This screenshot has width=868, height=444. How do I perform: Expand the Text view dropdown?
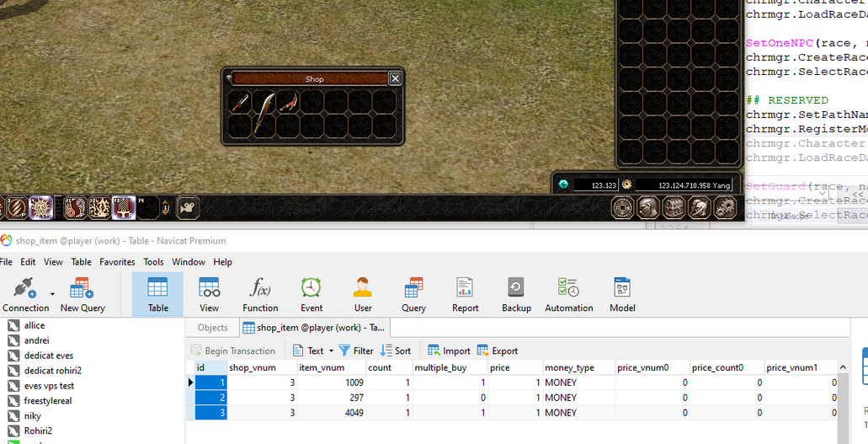click(331, 351)
